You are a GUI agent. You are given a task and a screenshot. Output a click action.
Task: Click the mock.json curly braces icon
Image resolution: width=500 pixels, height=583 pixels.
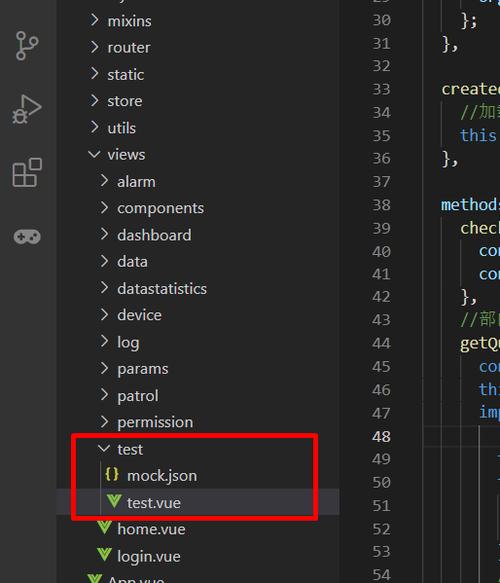click(x=112, y=474)
